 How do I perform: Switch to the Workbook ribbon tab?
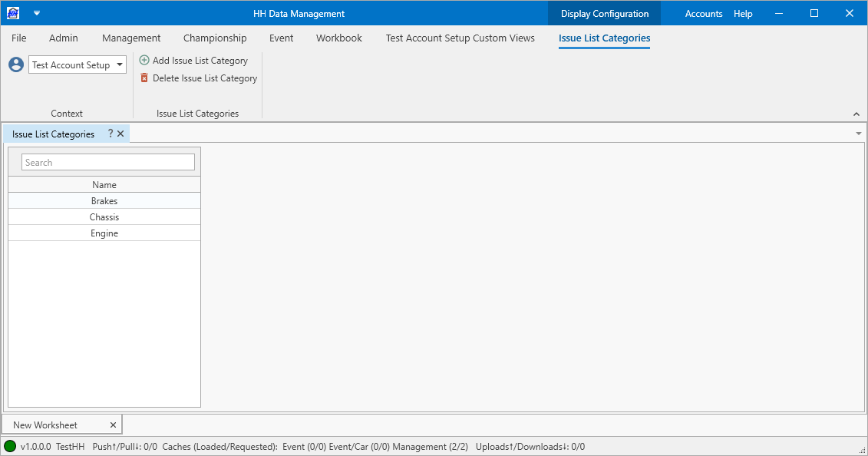[x=338, y=38]
